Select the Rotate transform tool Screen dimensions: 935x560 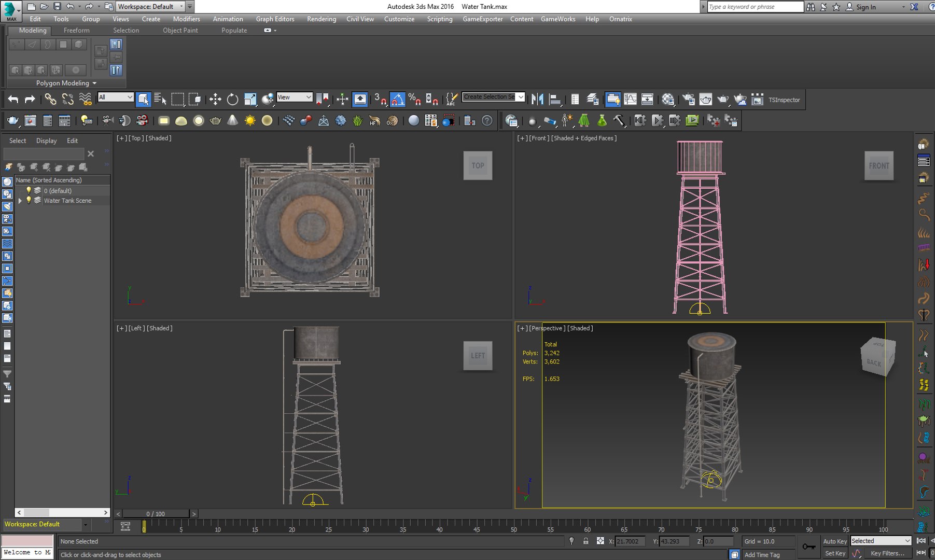point(232,99)
